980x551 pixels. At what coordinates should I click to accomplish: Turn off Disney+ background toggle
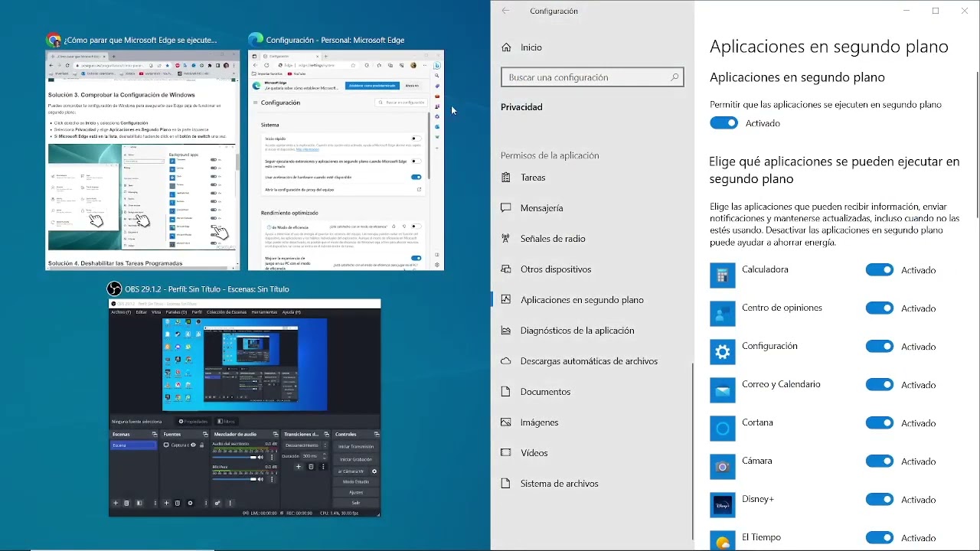[880, 500]
